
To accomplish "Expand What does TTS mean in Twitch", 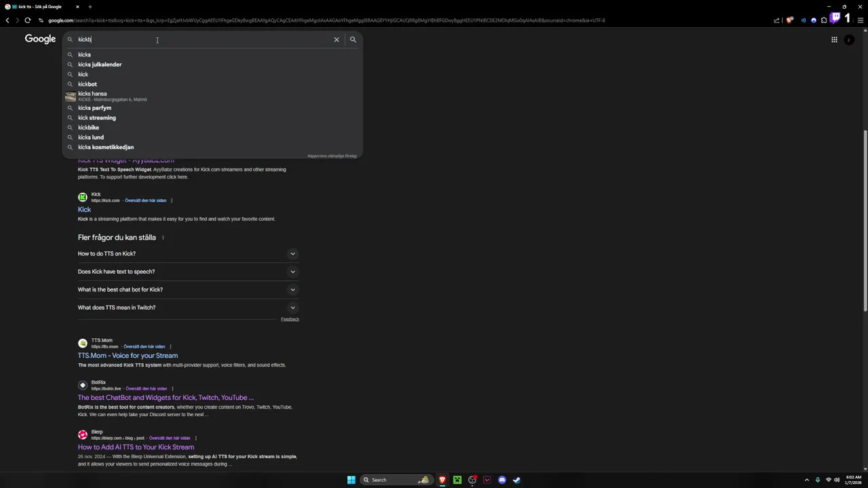I will 189,308.
